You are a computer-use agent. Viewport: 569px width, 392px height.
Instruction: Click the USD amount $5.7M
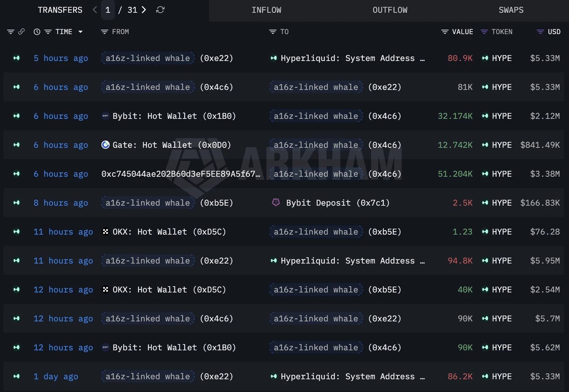[547, 319]
